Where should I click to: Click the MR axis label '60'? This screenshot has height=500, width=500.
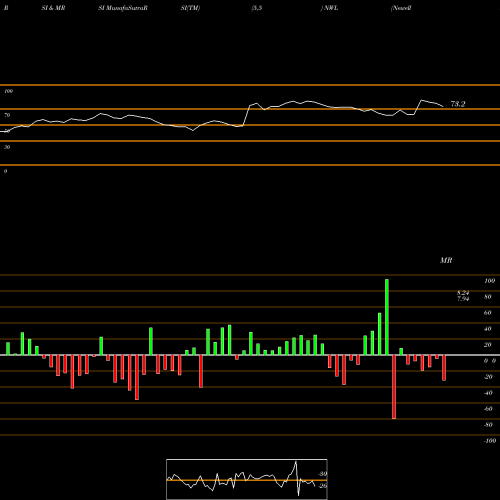[x=488, y=313]
